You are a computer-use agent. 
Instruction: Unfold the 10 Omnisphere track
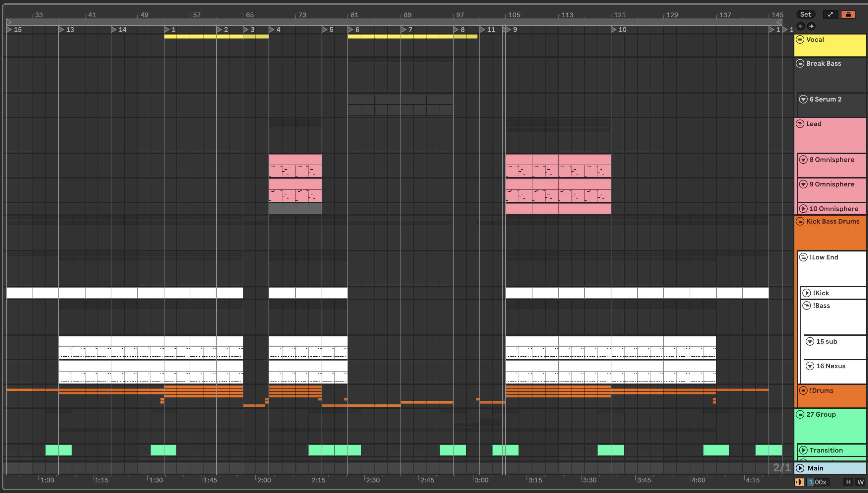(803, 209)
